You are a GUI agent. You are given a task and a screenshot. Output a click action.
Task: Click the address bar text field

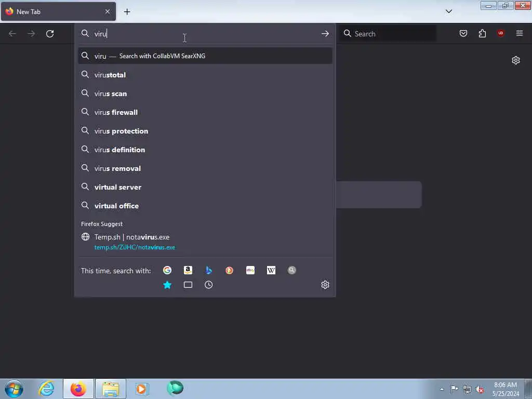(x=204, y=34)
